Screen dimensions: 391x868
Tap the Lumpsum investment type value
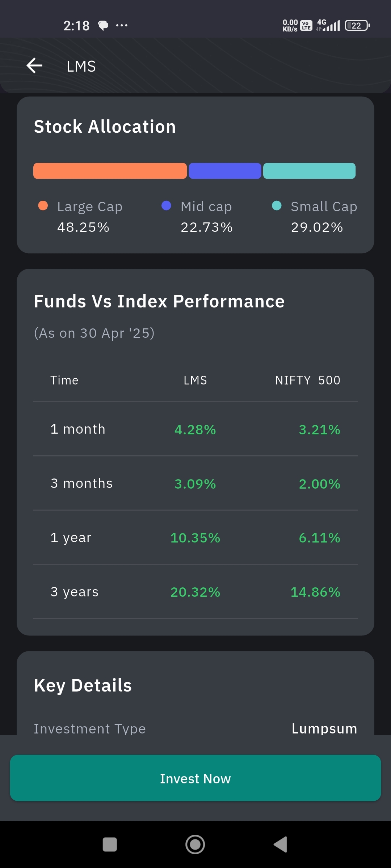[x=324, y=728]
